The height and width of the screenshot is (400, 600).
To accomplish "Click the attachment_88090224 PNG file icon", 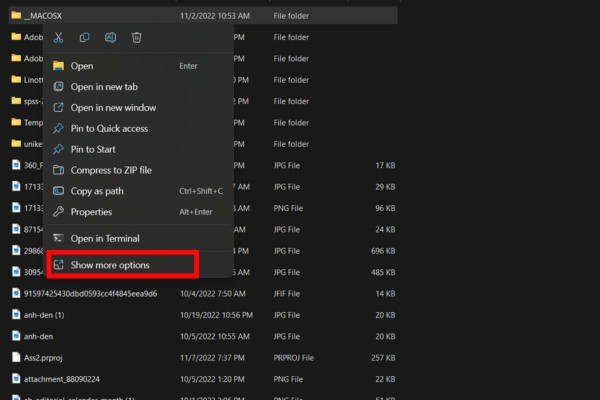I will [16, 379].
